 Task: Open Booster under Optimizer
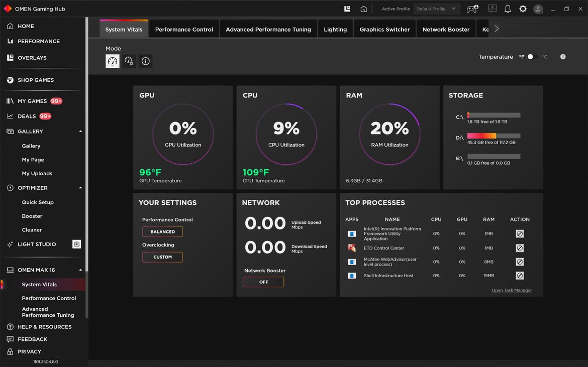(x=32, y=216)
